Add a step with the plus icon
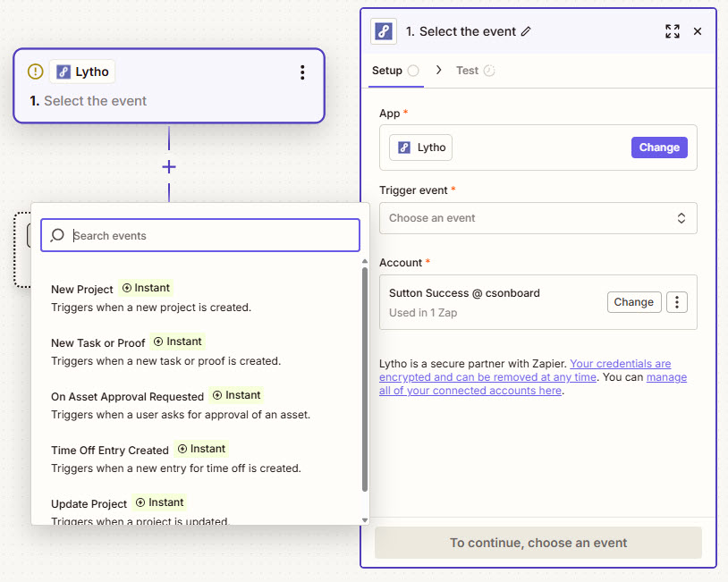Viewport: 728px width, 582px height. click(169, 166)
